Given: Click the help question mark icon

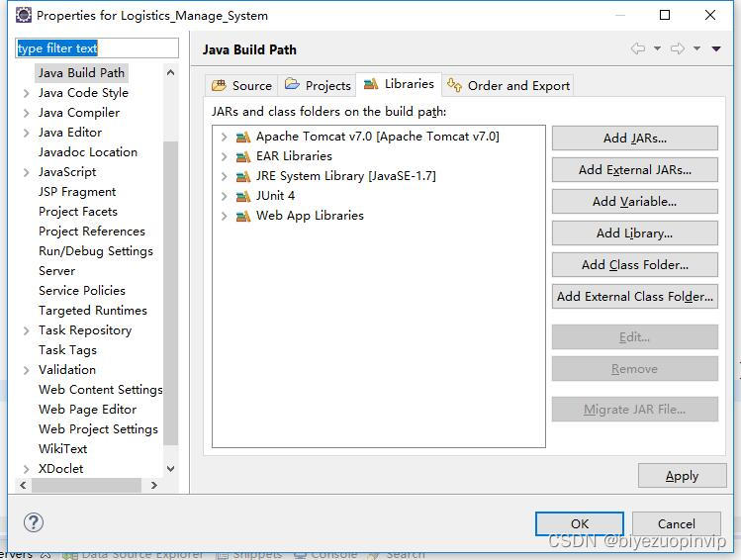Looking at the screenshot, I should coord(33,522).
